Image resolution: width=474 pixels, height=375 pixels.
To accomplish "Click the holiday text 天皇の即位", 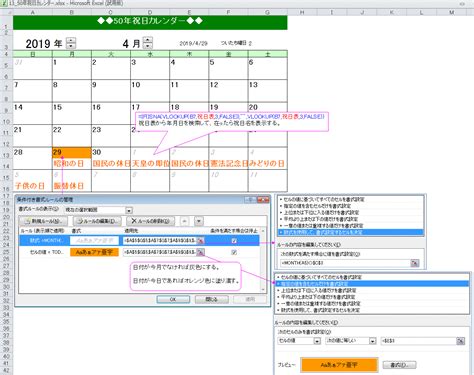I will 151,164.
